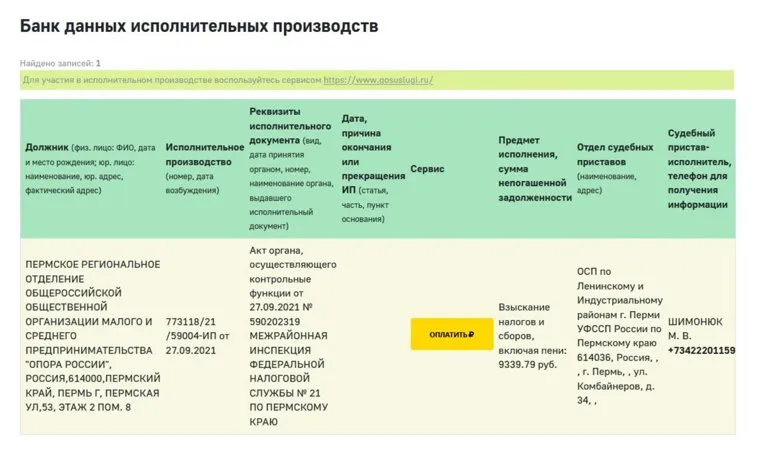760x456 pixels.
Task: Click the Исполнительное производство column header
Action: 204,161
